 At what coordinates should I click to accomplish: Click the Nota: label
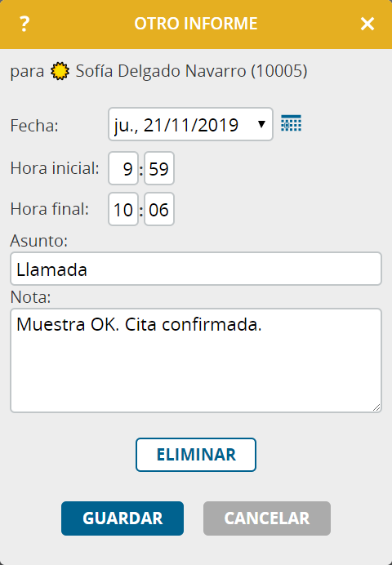click(x=31, y=297)
